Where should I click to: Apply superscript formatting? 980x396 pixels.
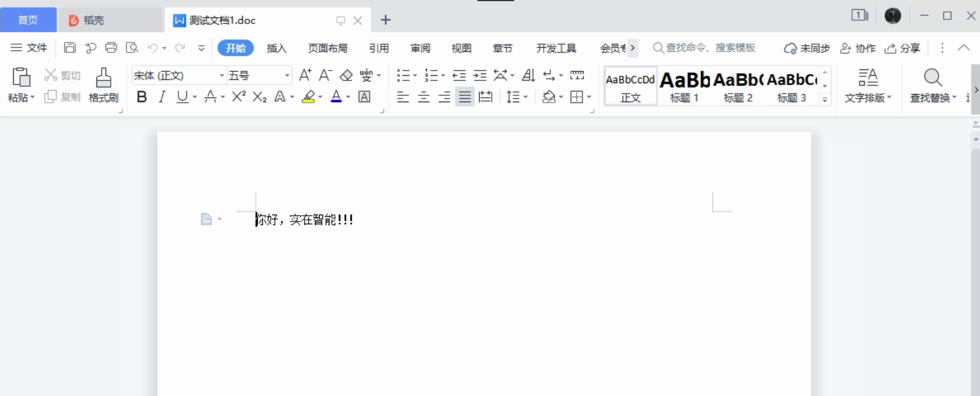(239, 97)
